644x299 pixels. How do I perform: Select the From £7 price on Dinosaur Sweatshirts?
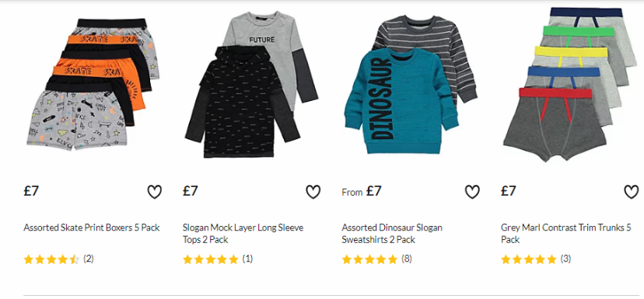point(362,191)
